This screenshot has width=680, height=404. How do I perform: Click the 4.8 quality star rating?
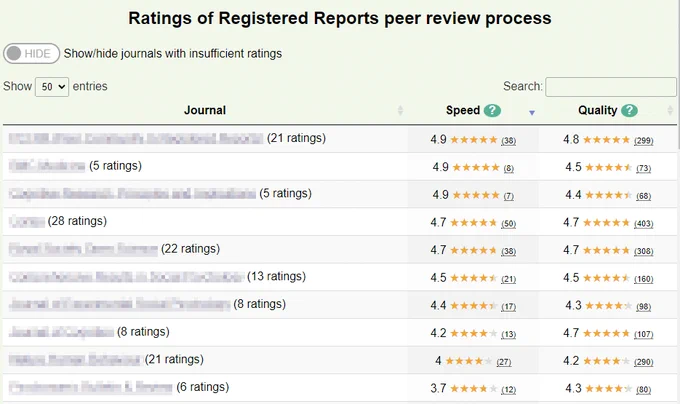point(606,140)
